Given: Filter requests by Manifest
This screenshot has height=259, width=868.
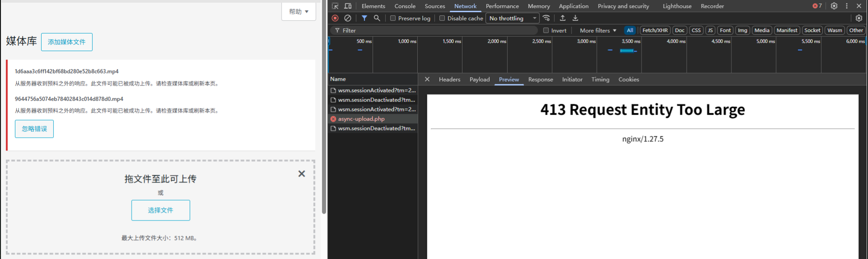Looking at the screenshot, I should 787,30.
